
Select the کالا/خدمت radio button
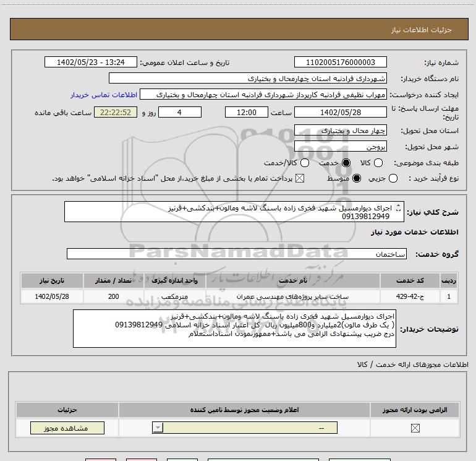pos(305,163)
